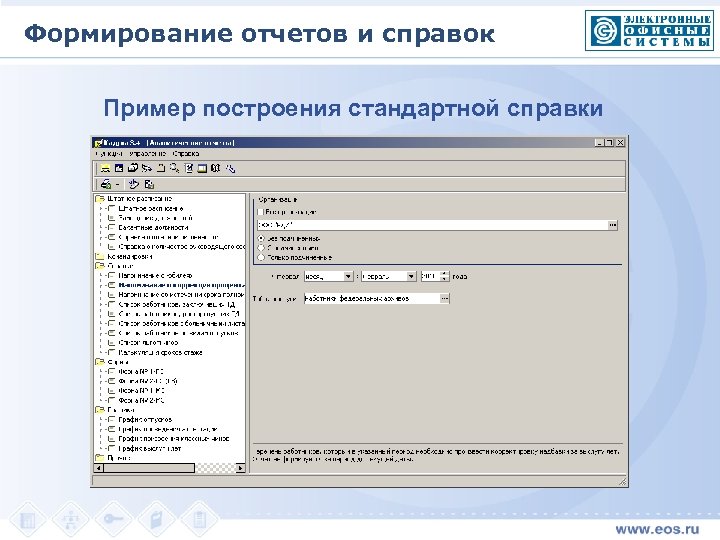720x540 pixels.
Task: Click the tree's horizontal scrollbar left arrow
Action: (99, 468)
